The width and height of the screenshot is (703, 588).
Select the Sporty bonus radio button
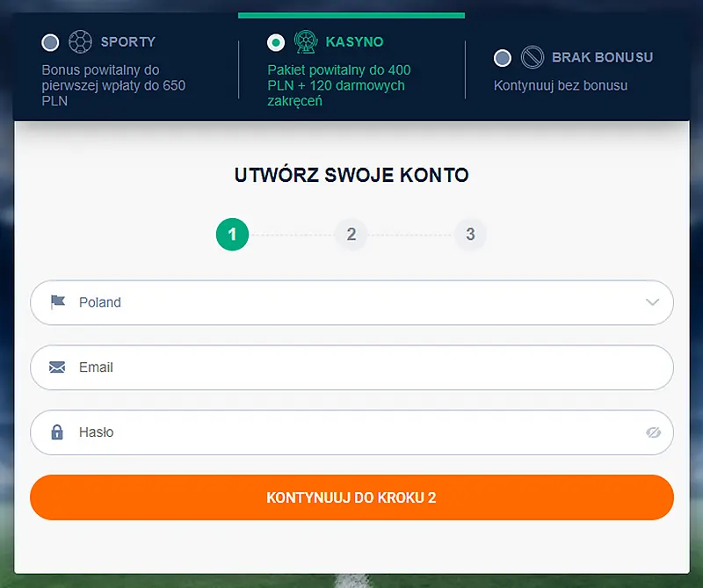(x=50, y=42)
